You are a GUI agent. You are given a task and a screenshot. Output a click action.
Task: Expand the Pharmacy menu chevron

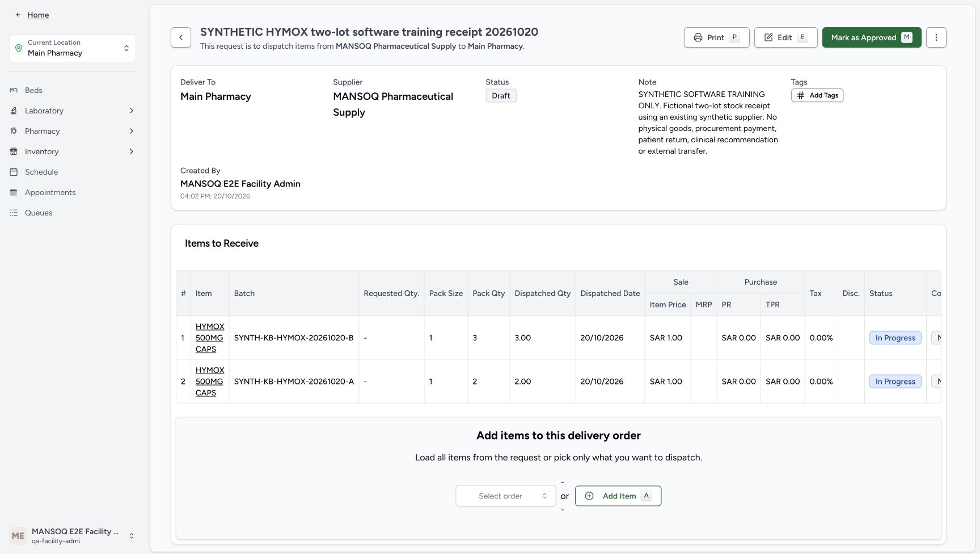click(x=132, y=131)
